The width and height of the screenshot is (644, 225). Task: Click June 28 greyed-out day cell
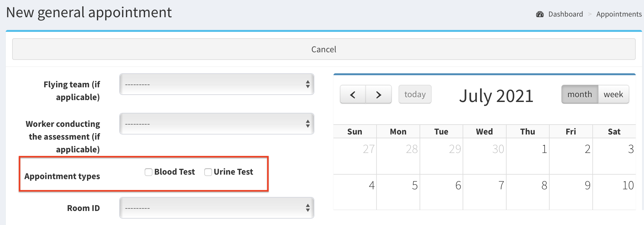tap(398, 156)
